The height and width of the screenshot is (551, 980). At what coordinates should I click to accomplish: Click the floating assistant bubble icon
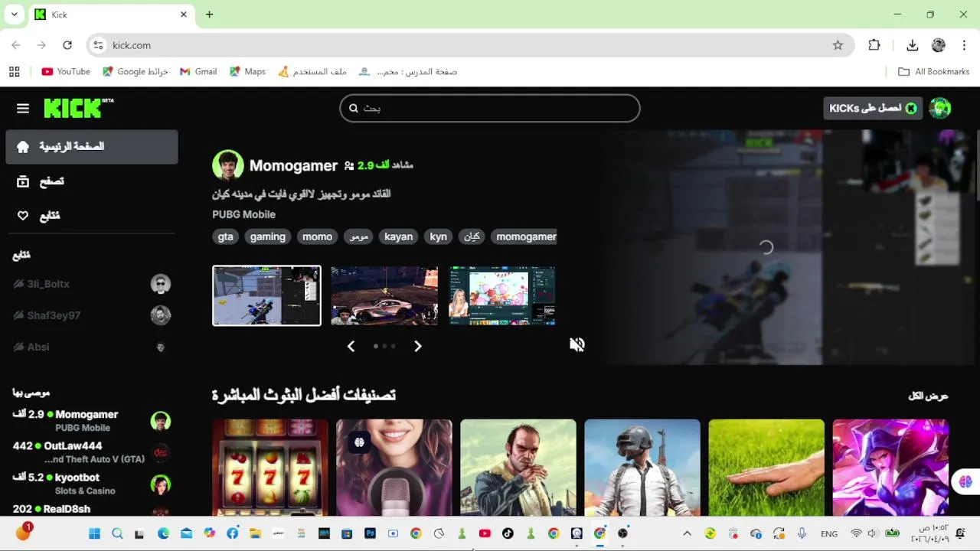[965, 481]
